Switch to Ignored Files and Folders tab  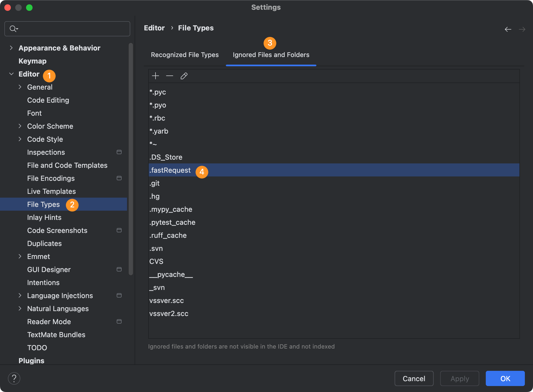271,55
